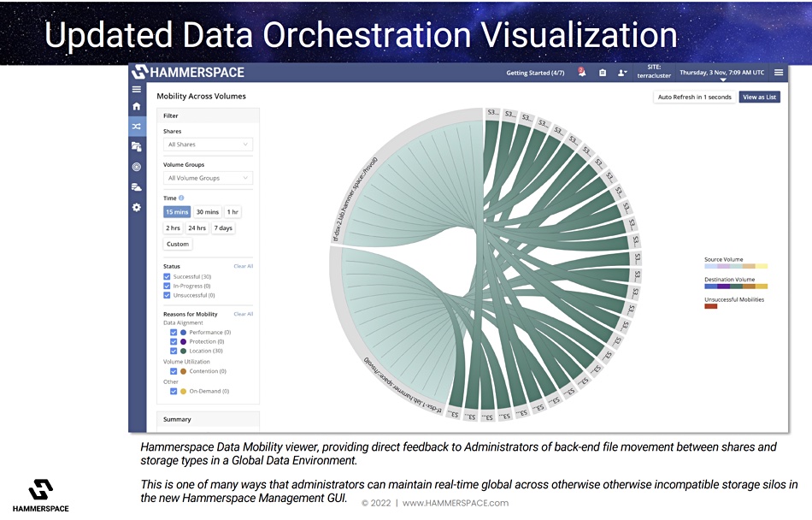This screenshot has height=520, width=812.
Task: Click the 'Mobility Across Volumes' heading
Action: 202,97
